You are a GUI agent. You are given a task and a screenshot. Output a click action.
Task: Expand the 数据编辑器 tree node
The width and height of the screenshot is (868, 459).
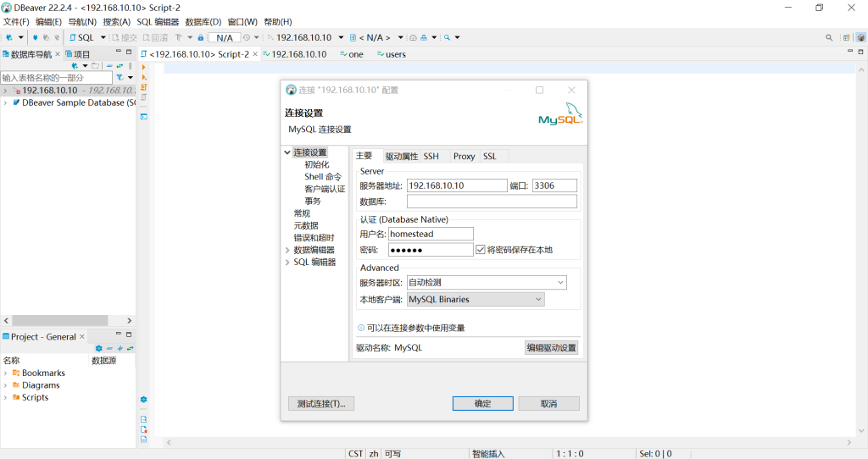point(287,250)
